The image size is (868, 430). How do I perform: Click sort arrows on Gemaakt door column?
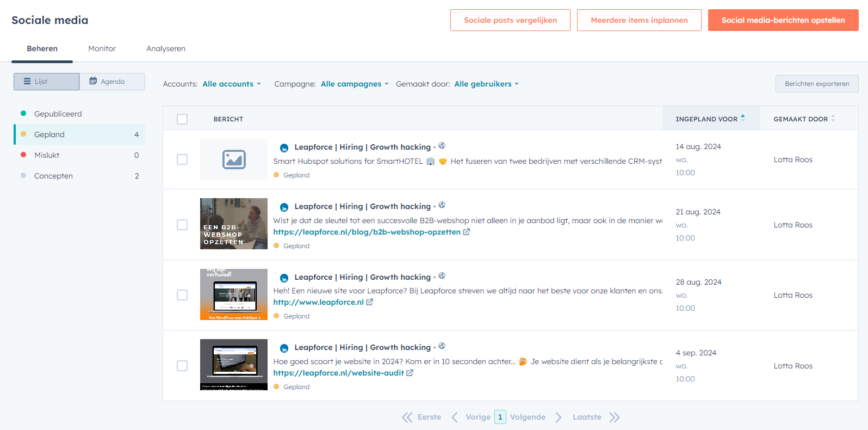[x=833, y=118]
